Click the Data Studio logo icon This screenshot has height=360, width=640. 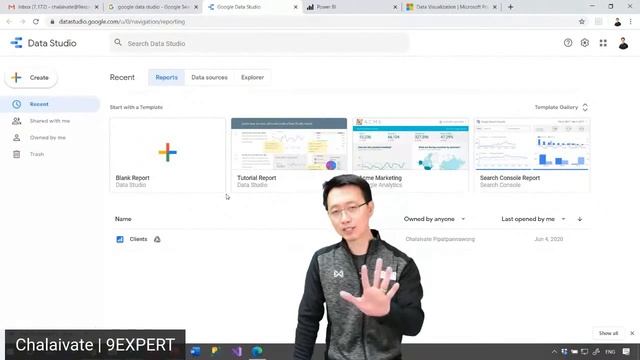tap(17, 42)
